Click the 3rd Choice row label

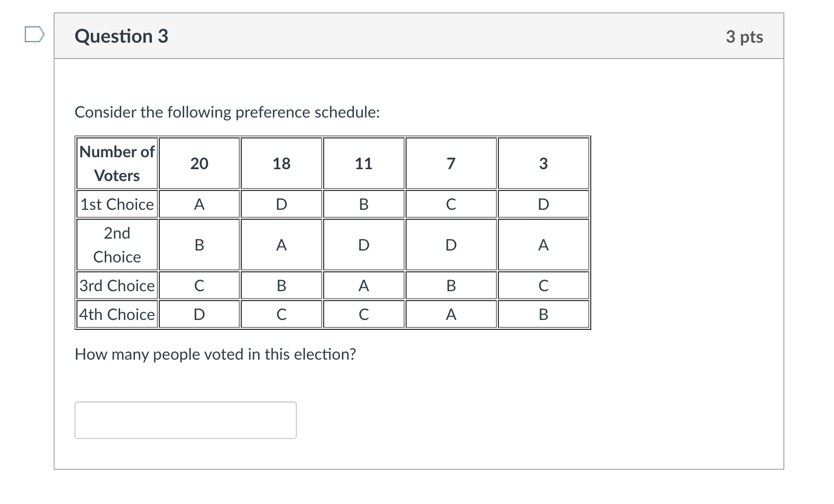[x=117, y=285]
